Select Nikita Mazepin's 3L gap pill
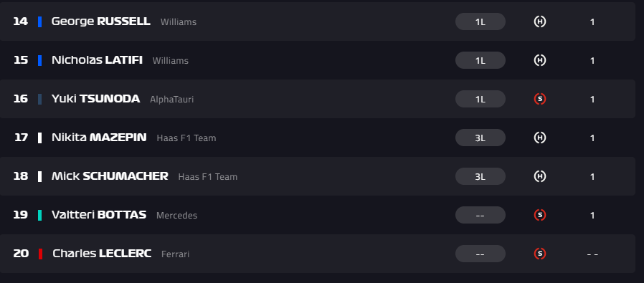 [480, 138]
